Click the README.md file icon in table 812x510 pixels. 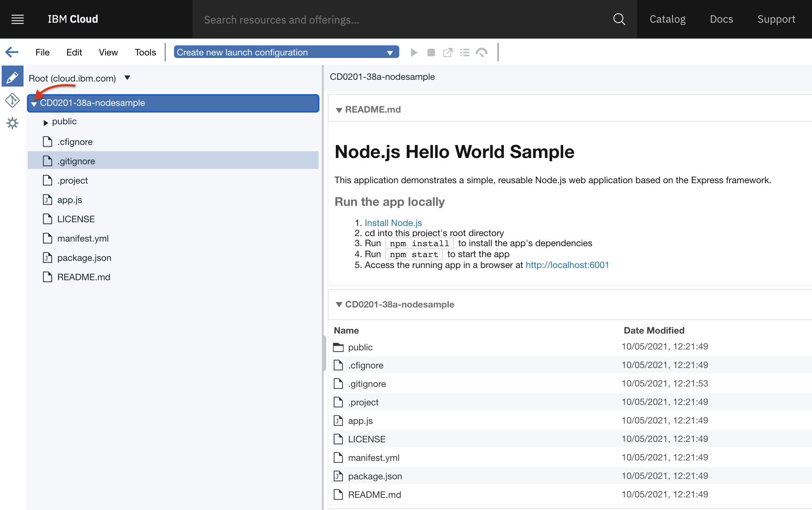point(338,494)
